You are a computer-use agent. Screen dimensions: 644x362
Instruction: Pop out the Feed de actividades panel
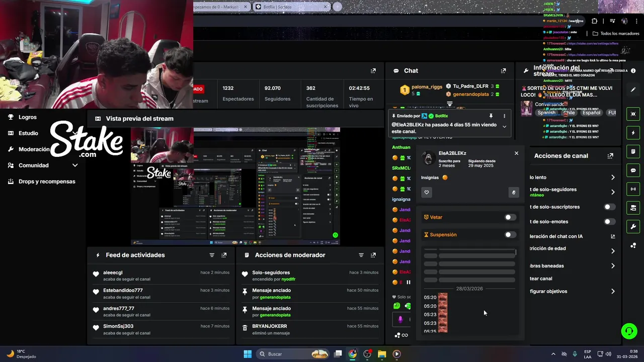click(x=224, y=255)
